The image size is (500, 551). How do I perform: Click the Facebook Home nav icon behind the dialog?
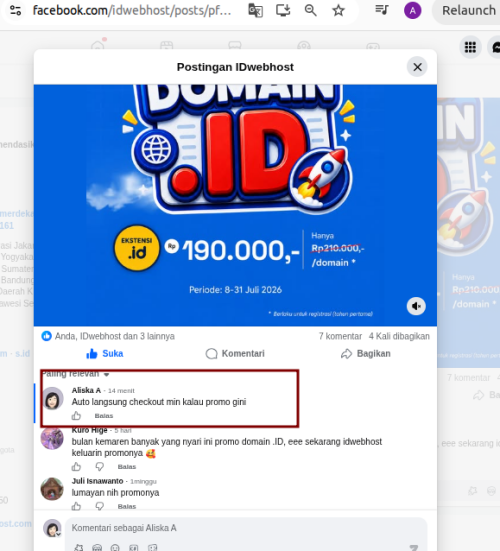pos(98,46)
